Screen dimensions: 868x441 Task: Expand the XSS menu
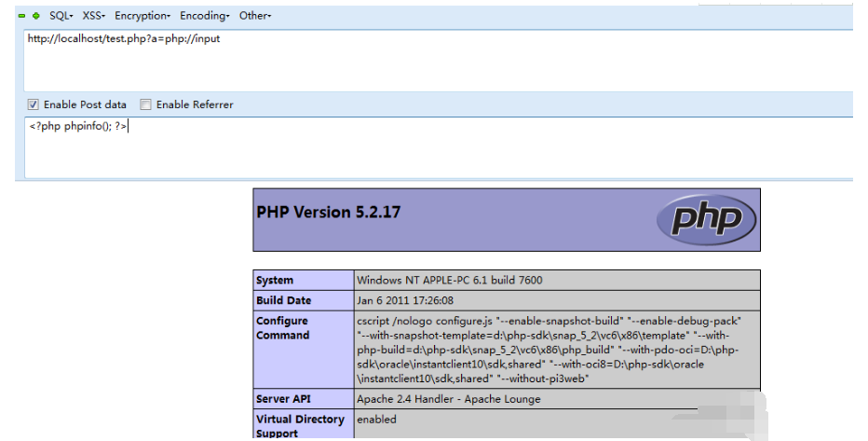tap(93, 16)
